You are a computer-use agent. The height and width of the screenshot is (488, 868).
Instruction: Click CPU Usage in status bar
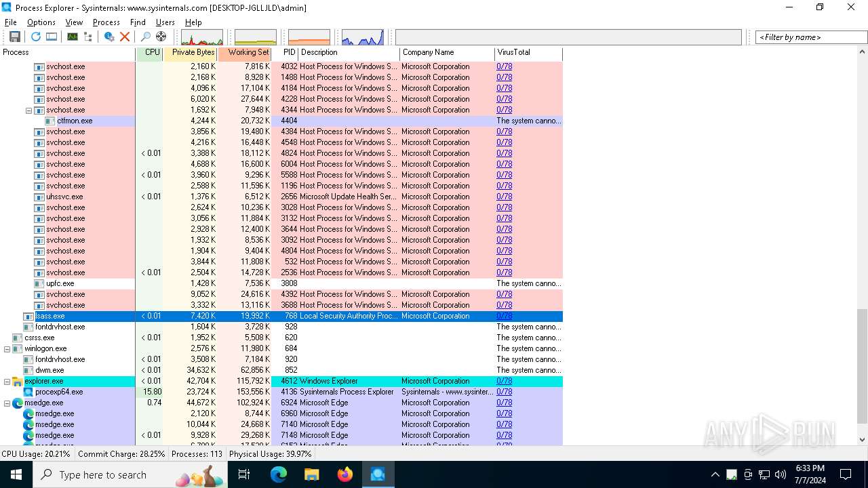(x=36, y=454)
